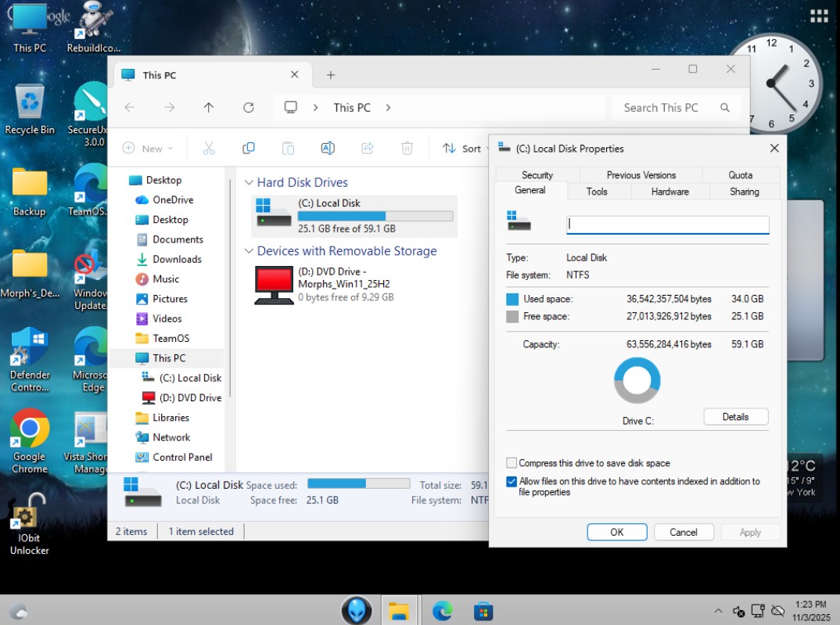Click the Details button under Drive C
Screen dimensions: 840x625
(x=735, y=417)
